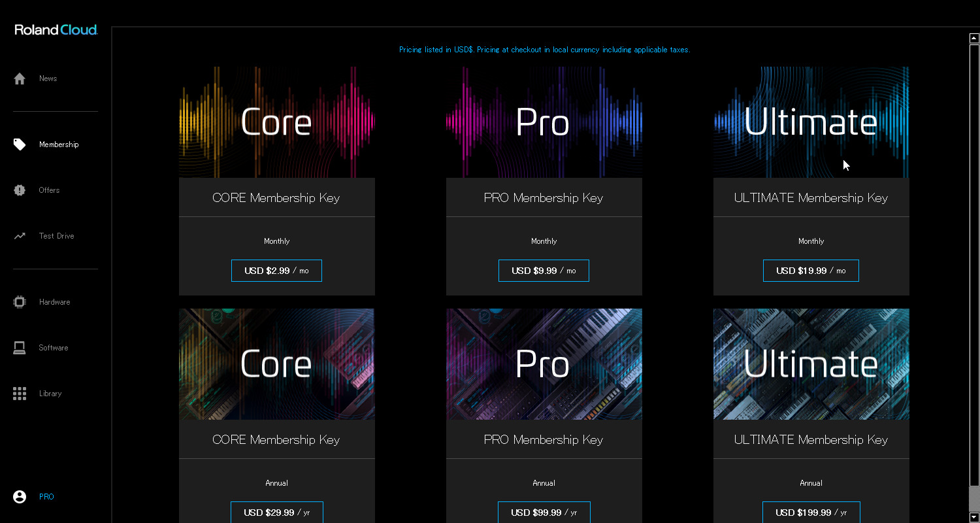
Task: Click the News home icon
Action: 20,78
